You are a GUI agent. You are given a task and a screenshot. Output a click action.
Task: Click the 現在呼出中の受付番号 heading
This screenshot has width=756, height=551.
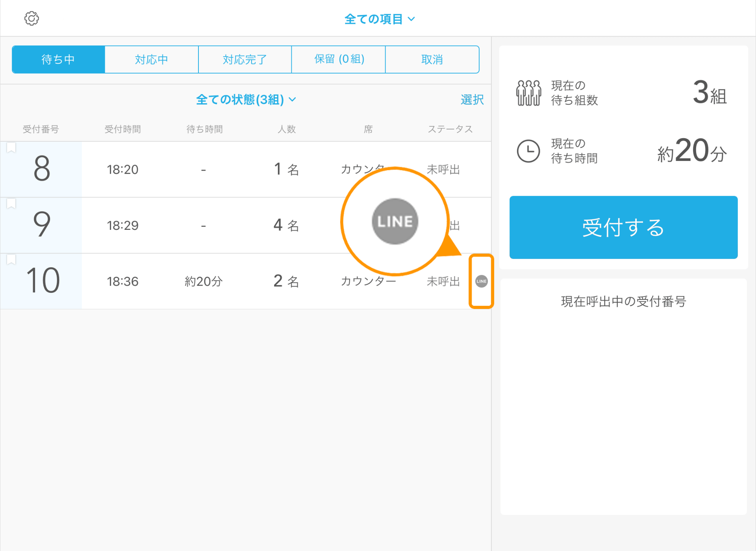pyautogui.click(x=623, y=301)
